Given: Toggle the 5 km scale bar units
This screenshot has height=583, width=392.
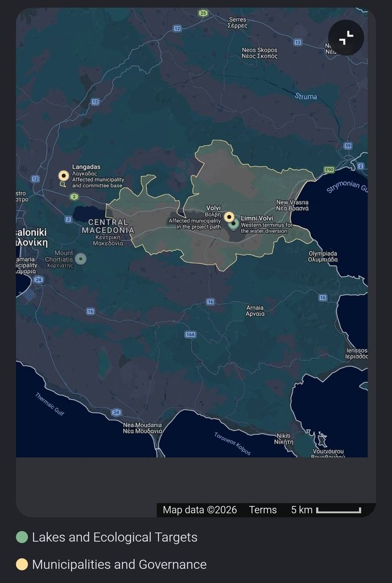Looking at the screenshot, I should click(x=326, y=510).
